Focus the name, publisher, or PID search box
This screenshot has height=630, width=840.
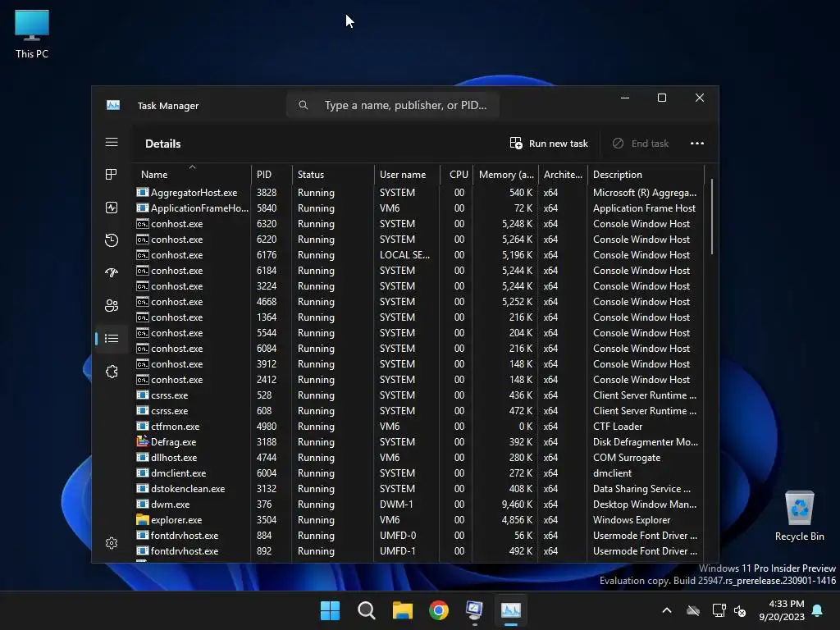coord(393,105)
